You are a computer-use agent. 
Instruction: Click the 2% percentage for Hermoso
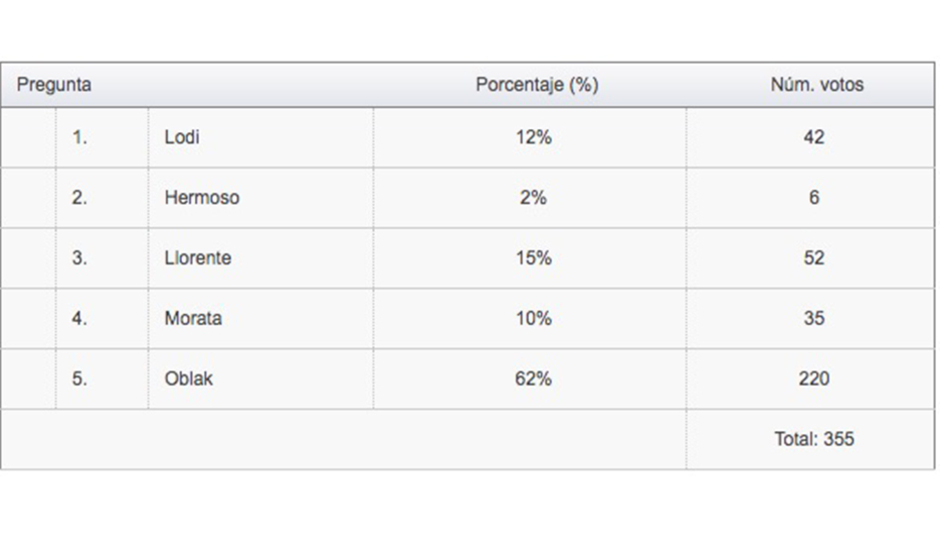click(533, 198)
